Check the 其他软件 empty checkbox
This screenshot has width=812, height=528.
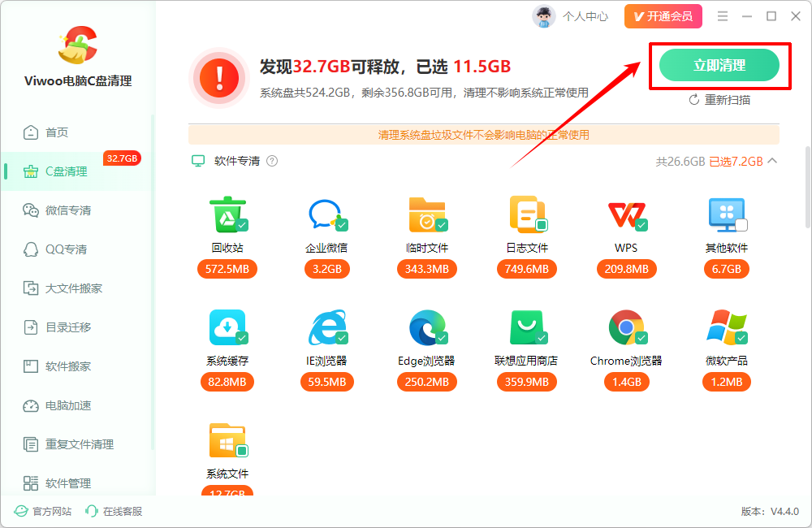pyautogui.click(x=741, y=225)
